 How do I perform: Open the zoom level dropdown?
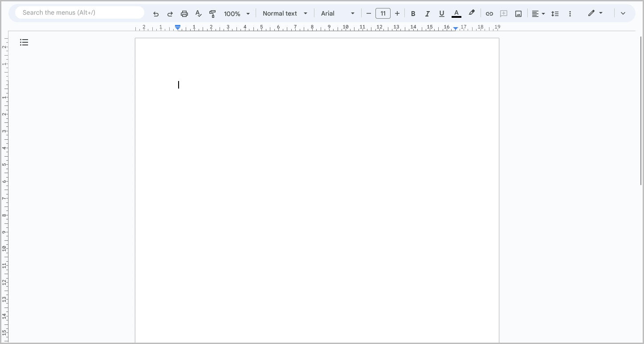tap(236, 13)
